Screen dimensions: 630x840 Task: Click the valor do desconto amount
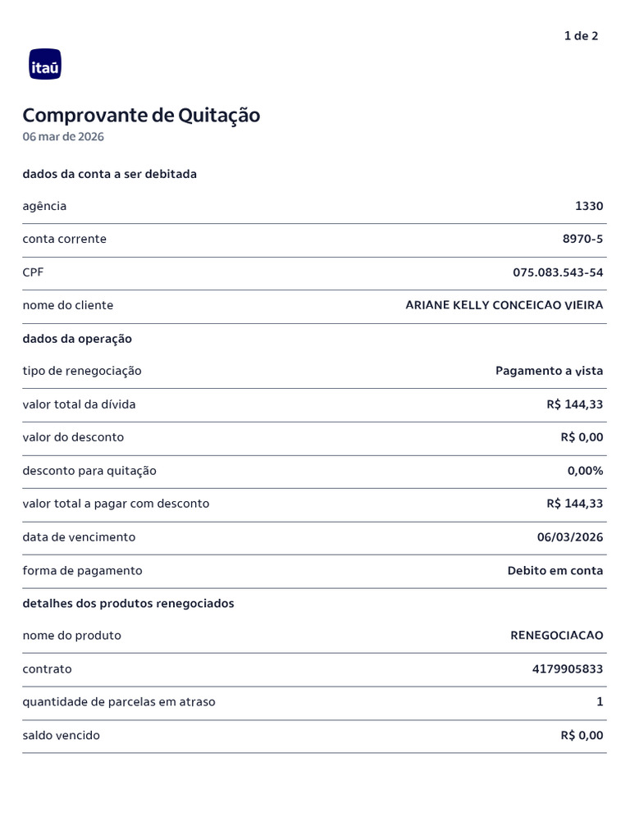tap(582, 437)
